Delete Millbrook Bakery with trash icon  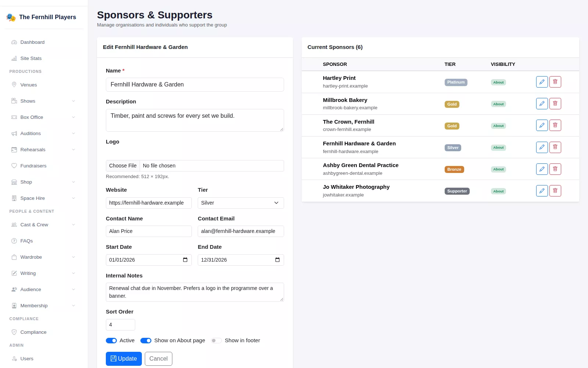(x=555, y=104)
